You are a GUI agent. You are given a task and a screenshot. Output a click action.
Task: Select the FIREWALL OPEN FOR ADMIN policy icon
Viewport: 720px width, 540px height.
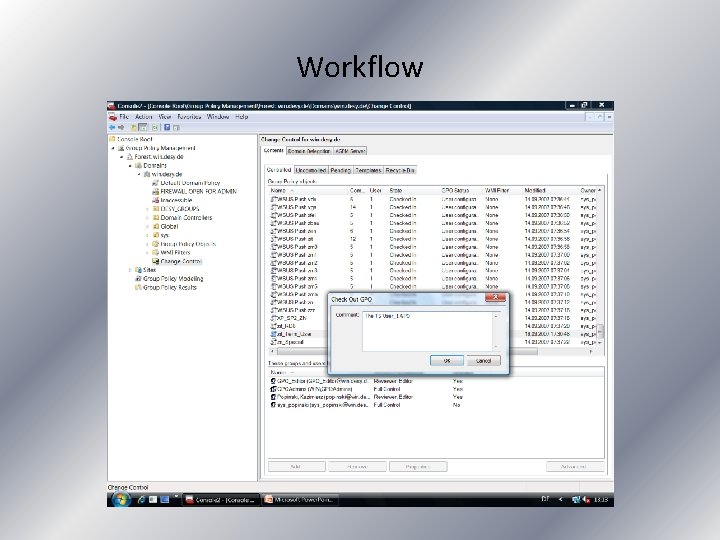click(155, 191)
